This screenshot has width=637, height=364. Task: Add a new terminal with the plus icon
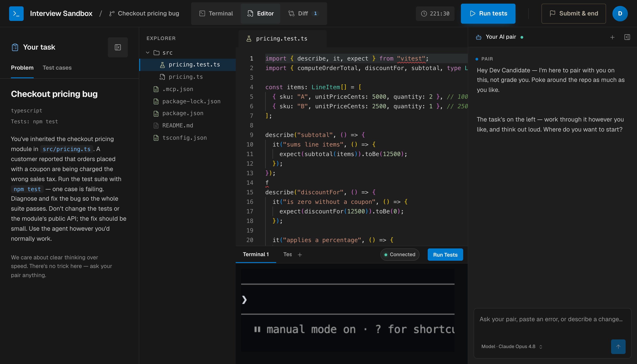[300, 255]
